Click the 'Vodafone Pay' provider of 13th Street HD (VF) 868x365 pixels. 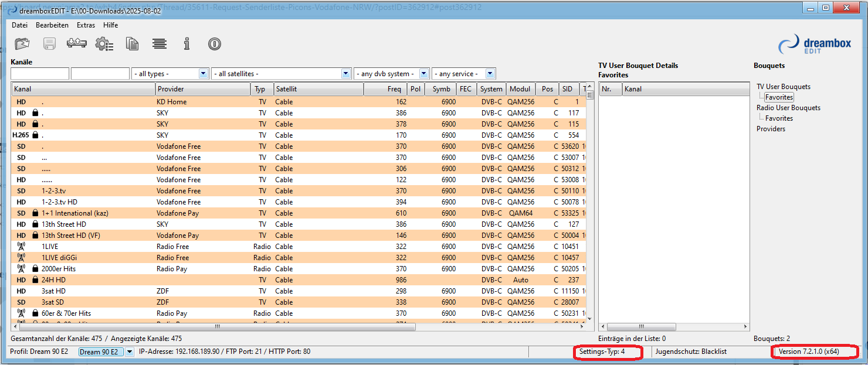click(178, 236)
